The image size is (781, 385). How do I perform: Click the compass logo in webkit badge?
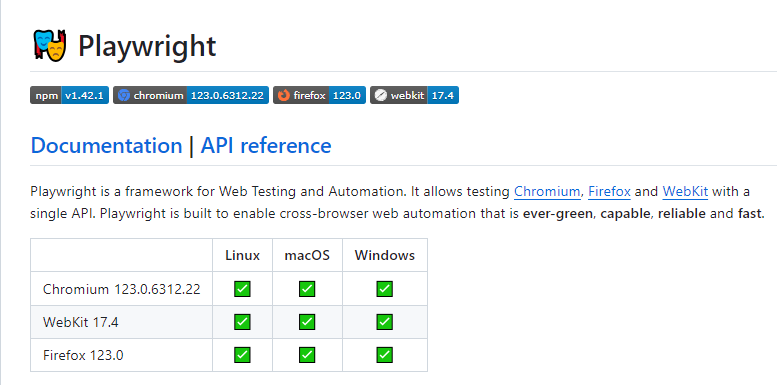(x=381, y=95)
